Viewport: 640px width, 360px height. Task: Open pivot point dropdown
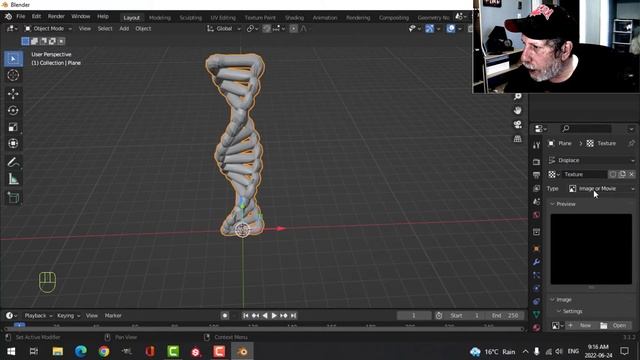[x=252, y=29]
